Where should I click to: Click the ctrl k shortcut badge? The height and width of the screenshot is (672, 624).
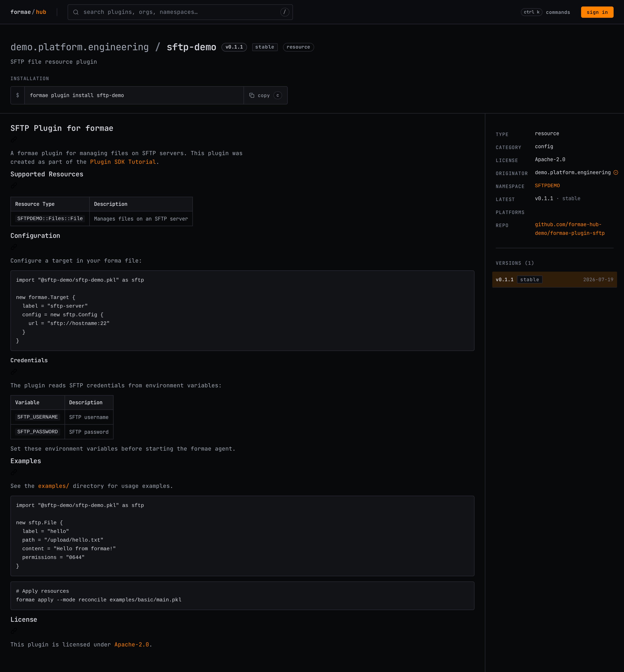coord(531,12)
